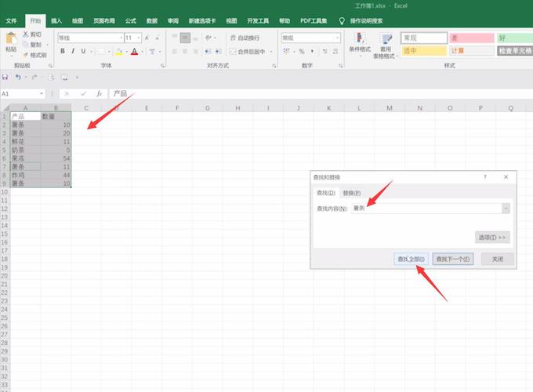Screen dimensions: 533x392
Task: Expand the Find what history dropdown arrow
Action: (506, 209)
